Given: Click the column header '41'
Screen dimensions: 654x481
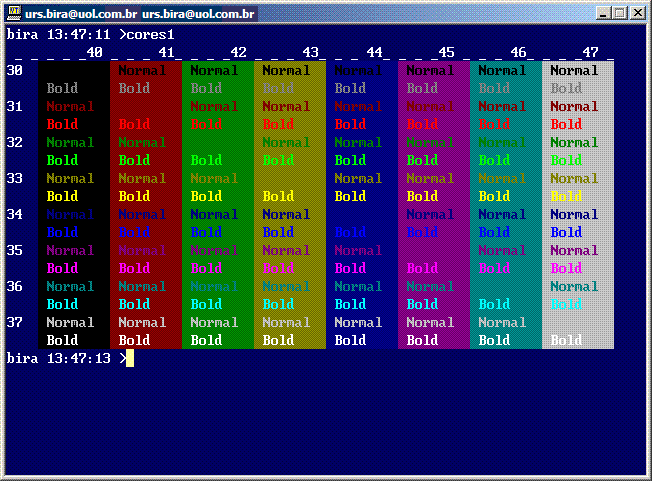Looking at the screenshot, I should click(x=166, y=52).
